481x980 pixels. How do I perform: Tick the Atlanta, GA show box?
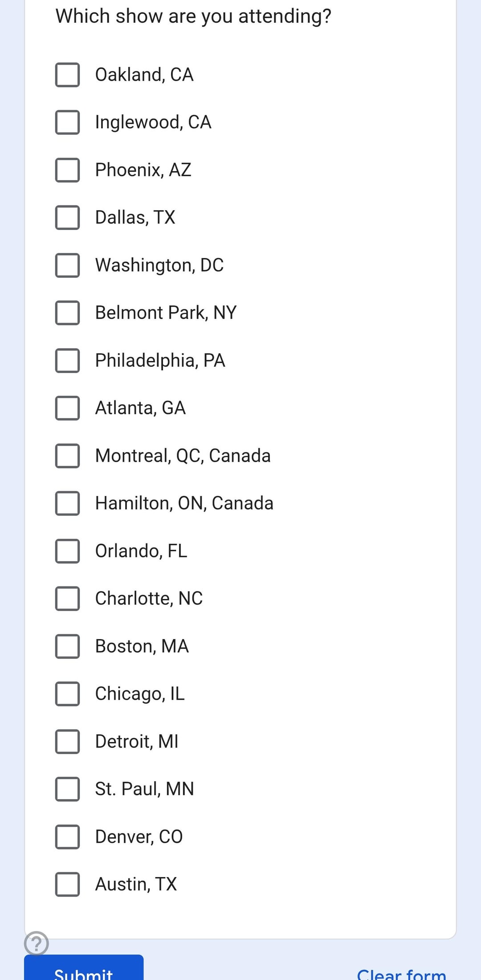tap(67, 408)
